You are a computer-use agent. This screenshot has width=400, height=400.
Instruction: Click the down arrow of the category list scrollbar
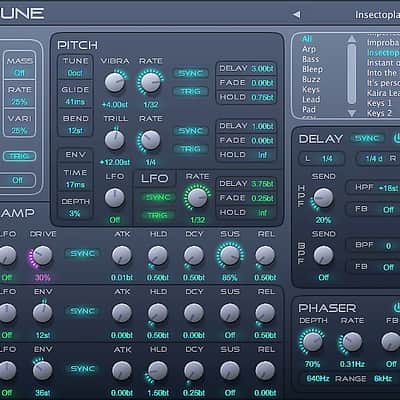coord(351,113)
